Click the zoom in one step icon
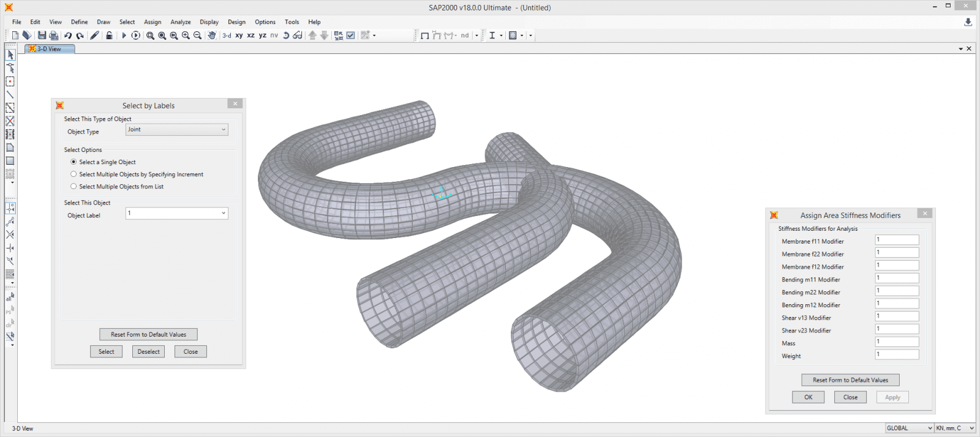This screenshot has width=980, height=437. pyautogui.click(x=186, y=35)
